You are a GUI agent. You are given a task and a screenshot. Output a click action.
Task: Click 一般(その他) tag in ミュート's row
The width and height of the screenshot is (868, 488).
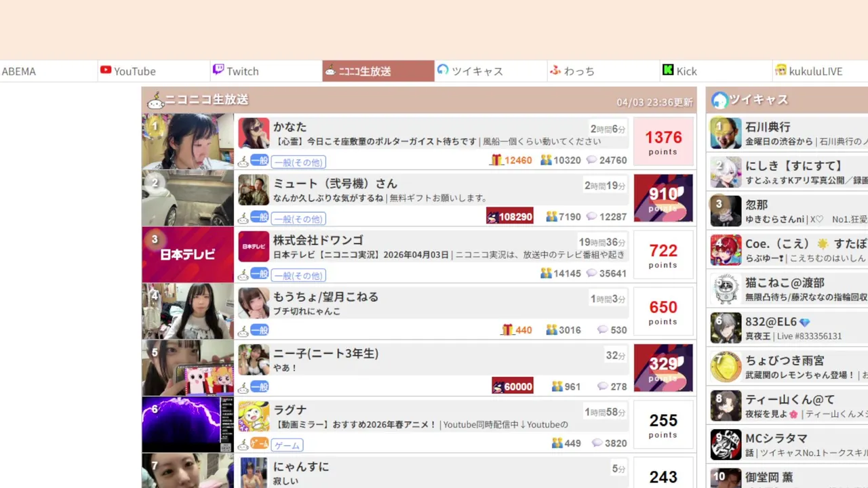[x=298, y=219]
